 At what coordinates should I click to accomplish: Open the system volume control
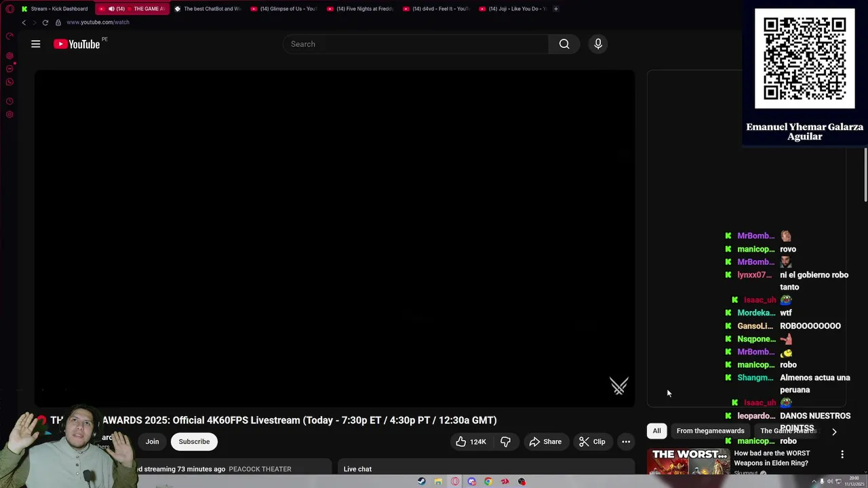829,482
